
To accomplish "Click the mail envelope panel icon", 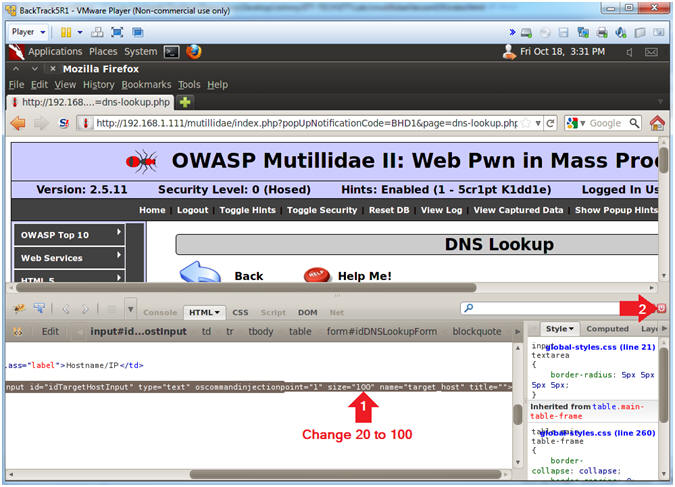I will [x=651, y=52].
